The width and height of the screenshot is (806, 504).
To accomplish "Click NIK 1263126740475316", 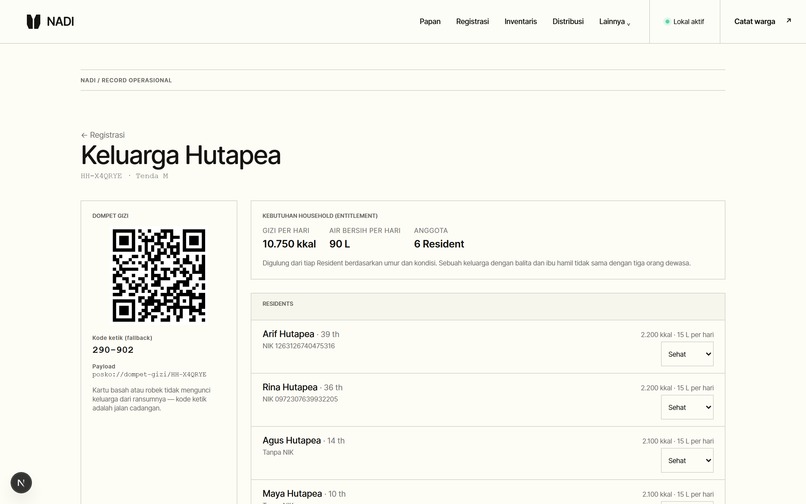I will (x=299, y=346).
